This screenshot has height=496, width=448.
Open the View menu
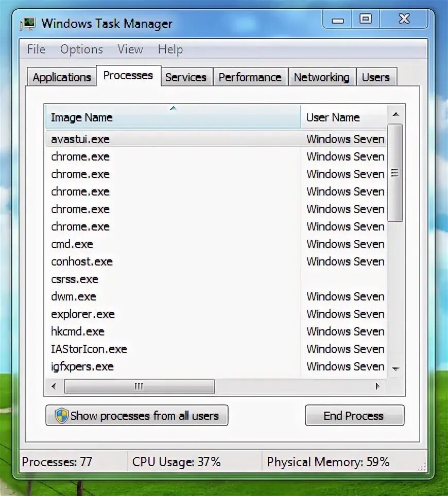tap(130, 49)
